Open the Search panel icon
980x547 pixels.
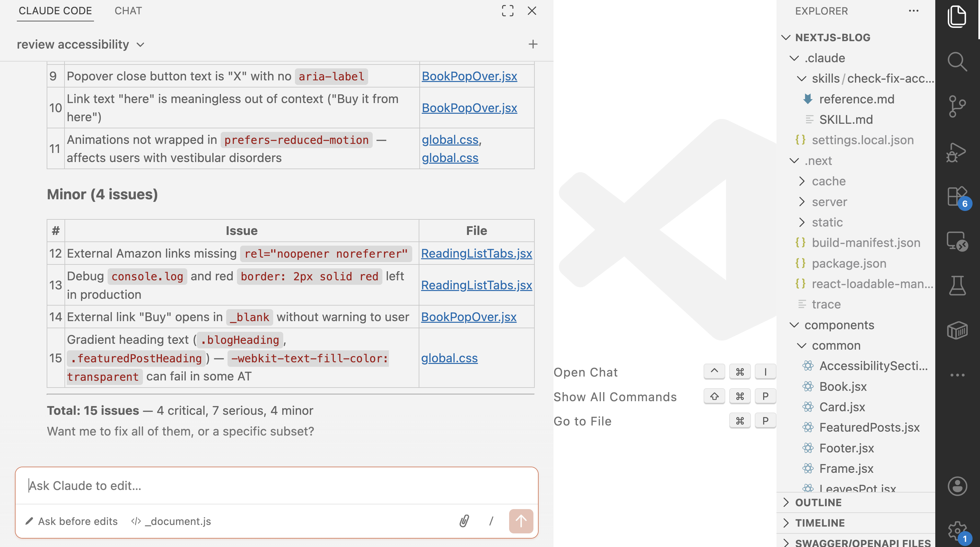click(958, 62)
